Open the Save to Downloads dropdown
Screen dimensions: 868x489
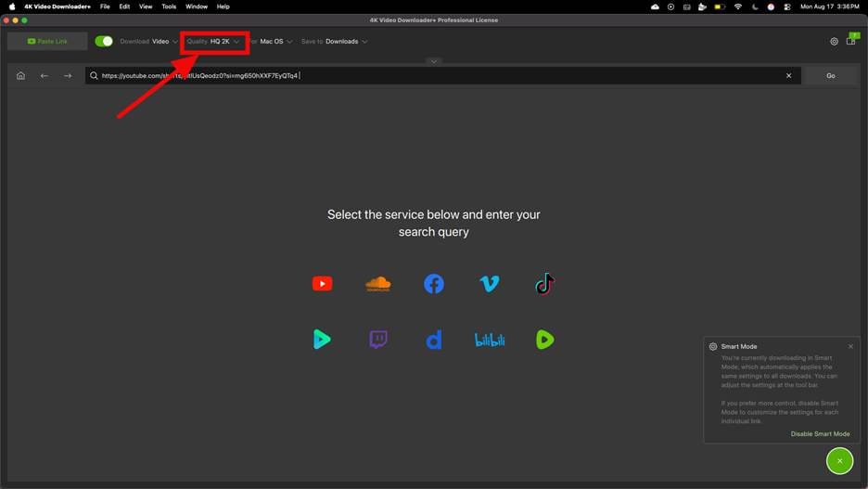click(x=335, y=42)
